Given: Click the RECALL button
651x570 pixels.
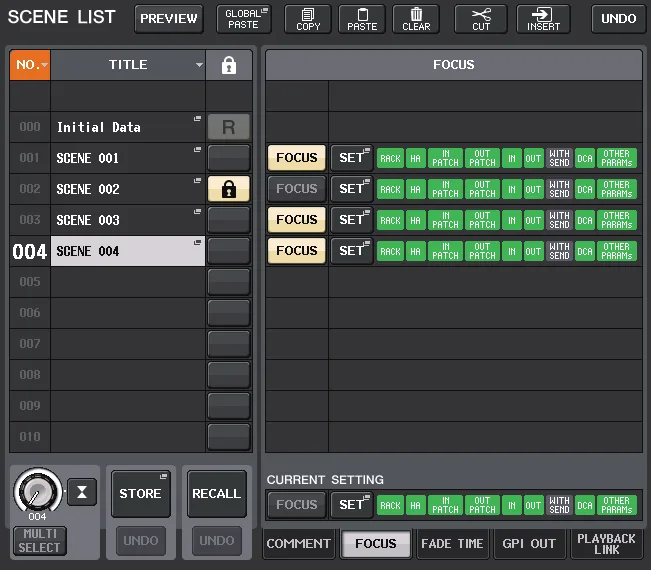Looking at the screenshot, I should [x=217, y=494].
